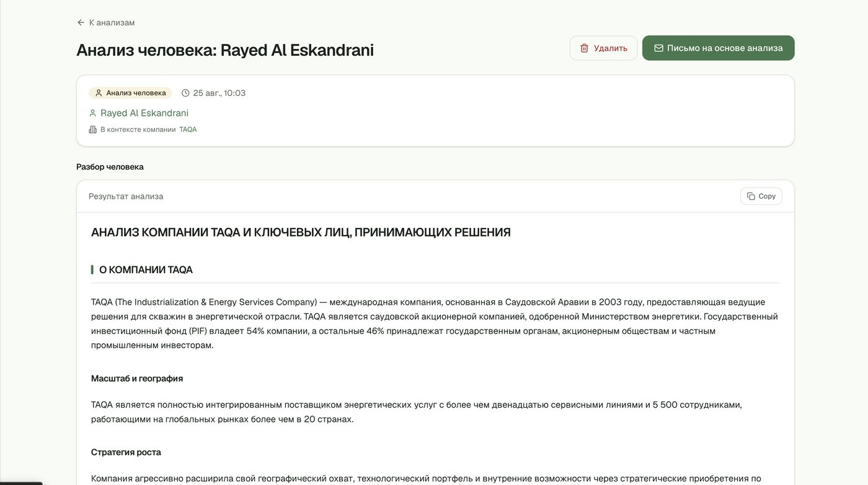The height and width of the screenshot is (485, 868).
Task: Select heading 'АНАЛИЗ КОМПАНИИ TAQA И КЛЮЧЕВЫХ ЛИЦ'
Action: 301,232
